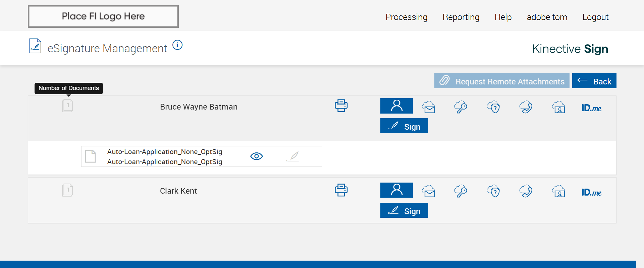
Task: Toggle in-person signer mode for Bruce Wayne Batman
Action: [396, 106]
